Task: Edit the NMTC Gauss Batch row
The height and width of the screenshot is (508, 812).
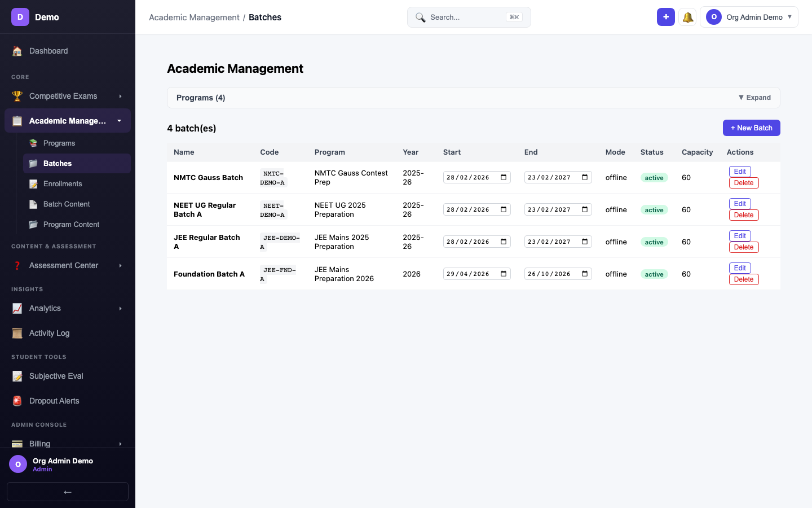Action: [x=740, y=172]
